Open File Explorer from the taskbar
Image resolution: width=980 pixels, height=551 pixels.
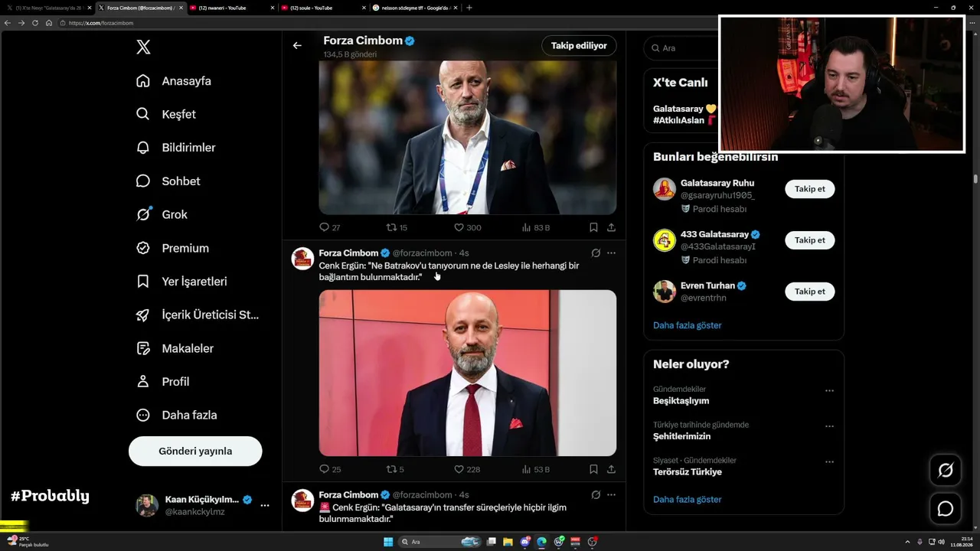click(508, 542)
